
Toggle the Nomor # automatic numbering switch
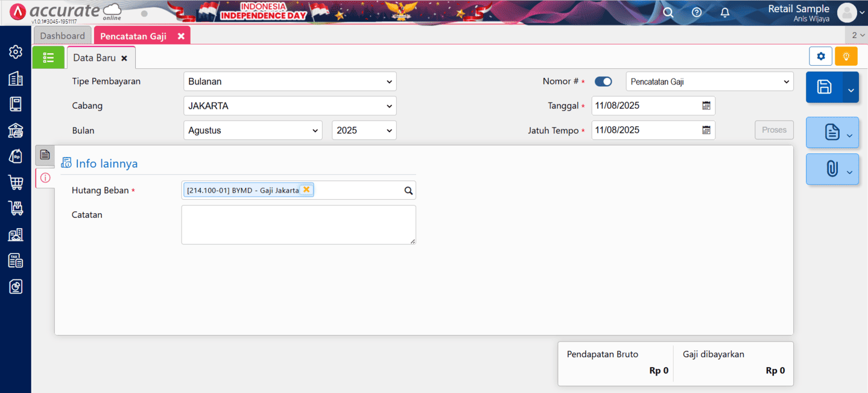[603, 81]
